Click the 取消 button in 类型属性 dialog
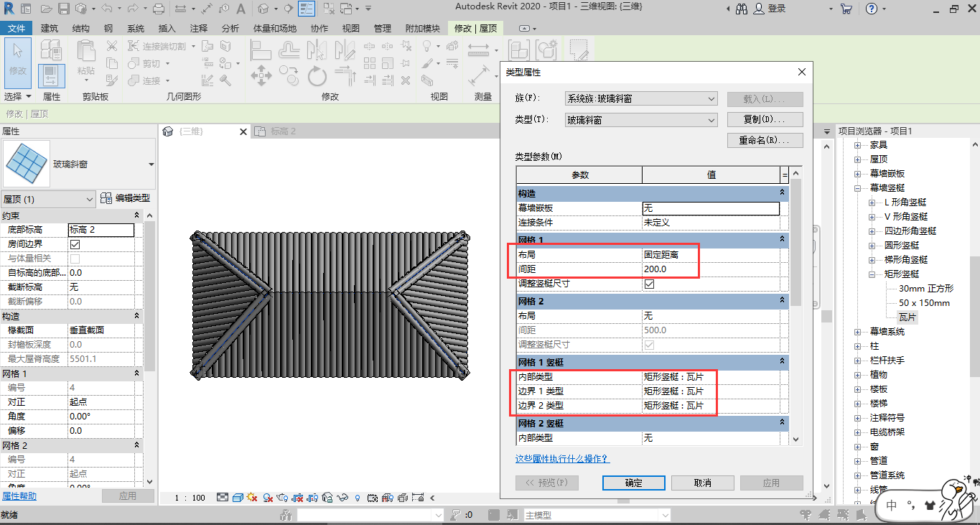Image resolution: width=980 pixels, height=525 pixels. click(x=703, y=483)
